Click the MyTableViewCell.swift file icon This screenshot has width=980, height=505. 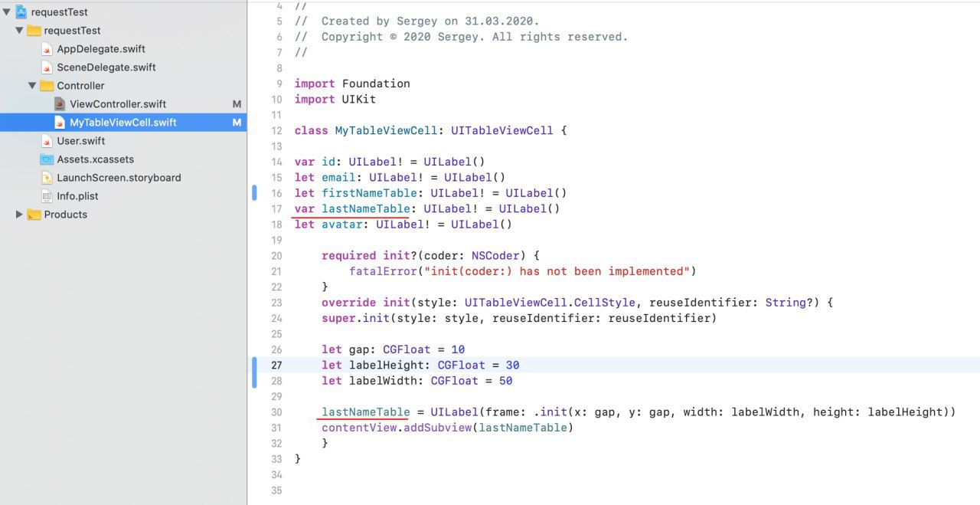point(60,123)
